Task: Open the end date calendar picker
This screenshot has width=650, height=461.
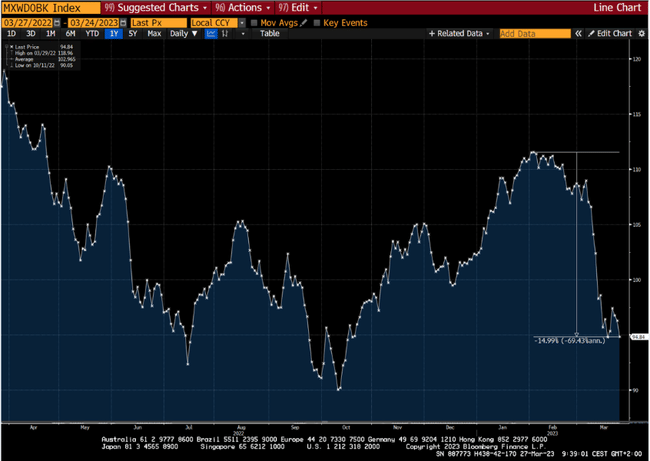Action: pos(122,22)
